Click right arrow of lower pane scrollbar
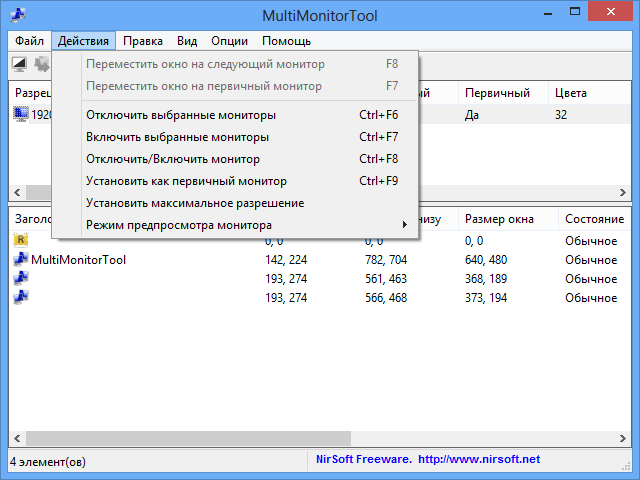Viewport: 640px width, 480px height. tap(623, 438)
